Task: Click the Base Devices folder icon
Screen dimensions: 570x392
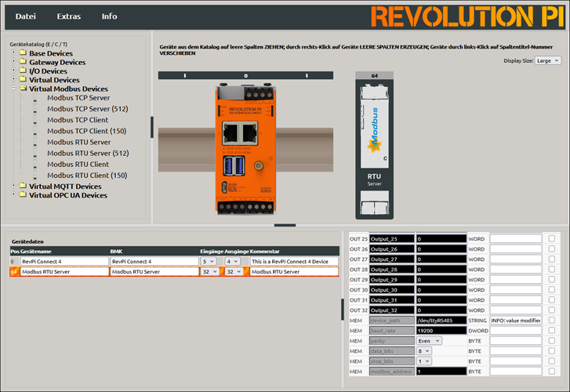Action: click(23, 53)
